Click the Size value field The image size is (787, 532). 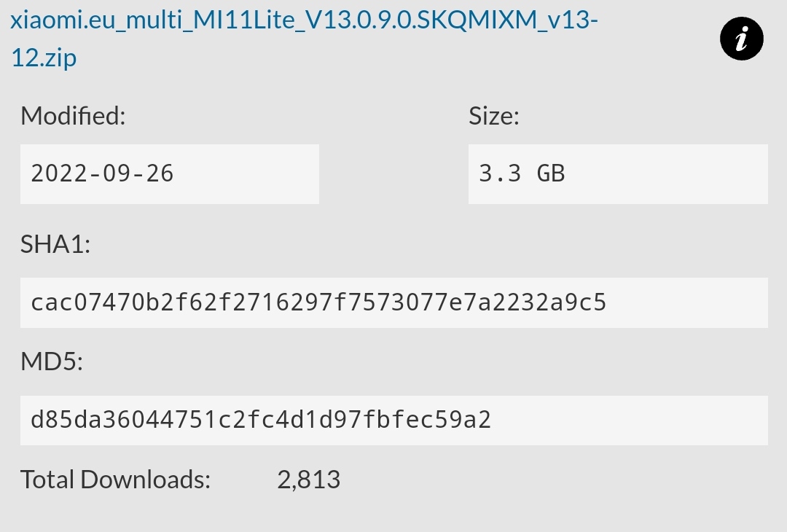(x=617, y=173)
